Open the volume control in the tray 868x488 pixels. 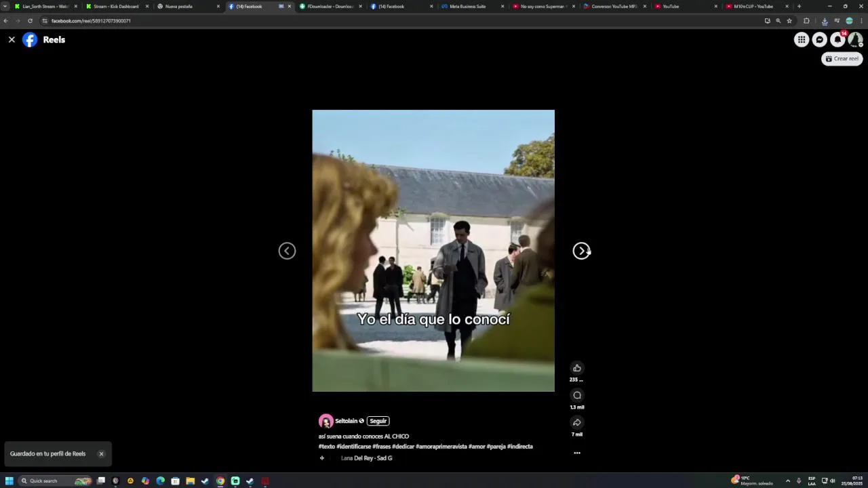tap(833, 481)
